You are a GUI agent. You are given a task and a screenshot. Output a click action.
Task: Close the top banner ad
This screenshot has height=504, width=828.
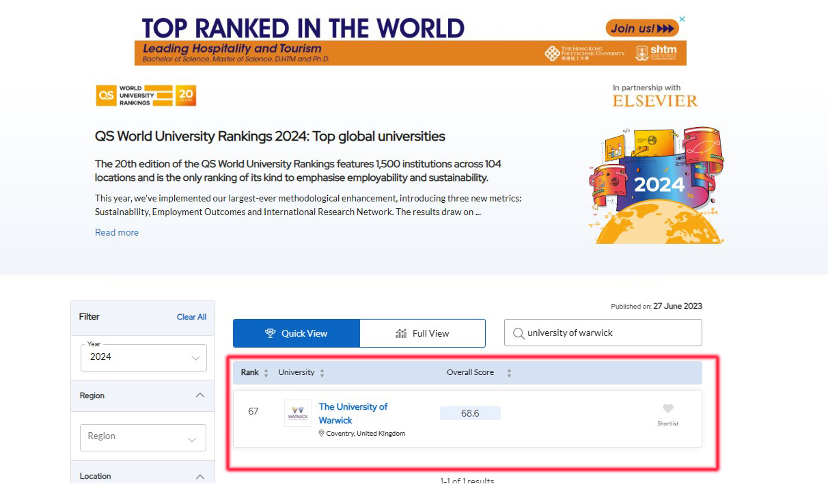tap(682, 19)
